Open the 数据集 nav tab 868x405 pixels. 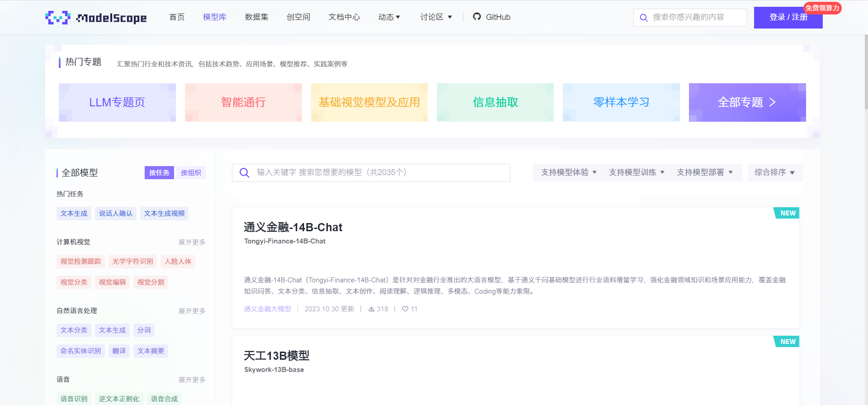(x=256, y=17)
